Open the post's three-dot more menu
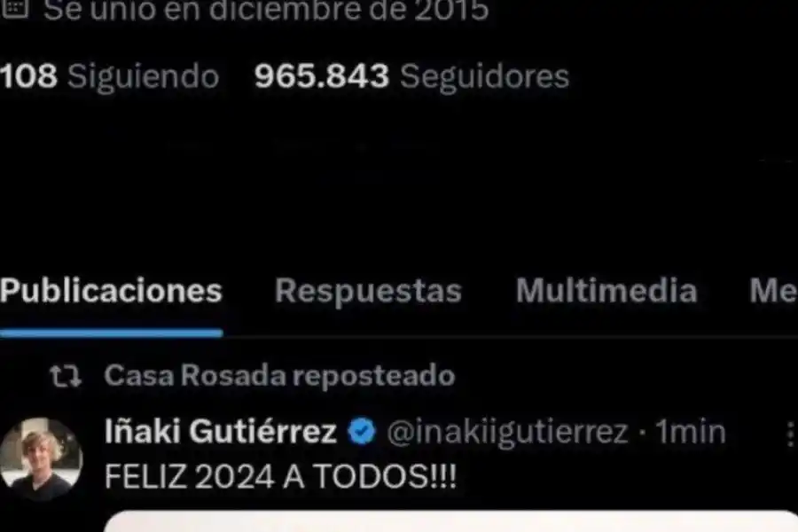 pyautogui.click(x=790, y=434)
